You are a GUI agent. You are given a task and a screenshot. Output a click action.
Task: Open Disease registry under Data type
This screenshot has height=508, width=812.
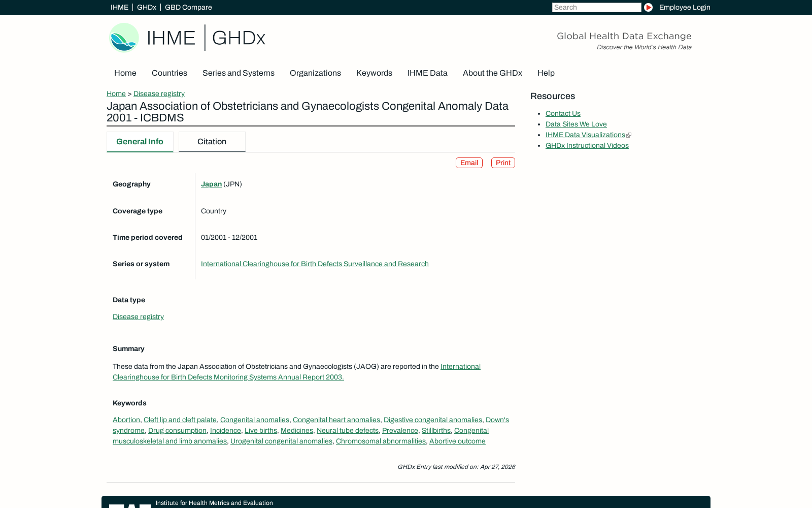pyautogui.click(x=138, y=316)
